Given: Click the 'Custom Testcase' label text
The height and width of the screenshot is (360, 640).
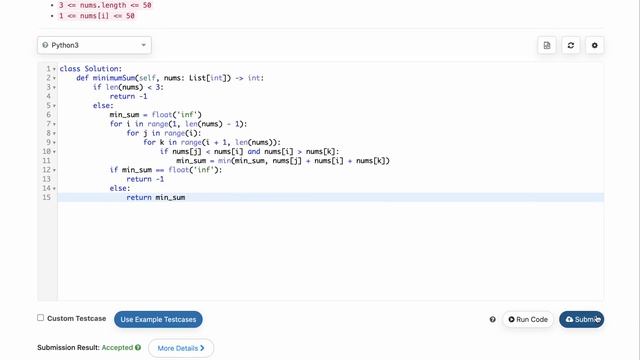Looking at the screenshot, I should [77, 318].
